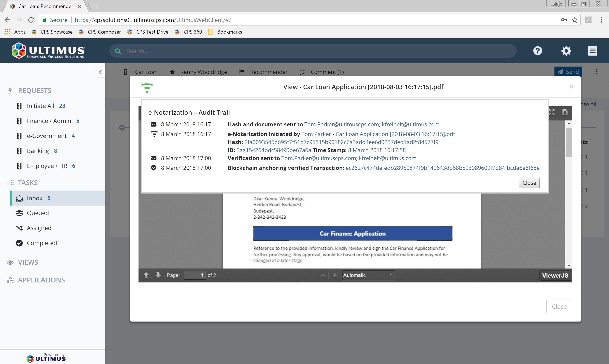Click the notarization ID value
Screen dimensions: 609x364
(x=273, y=150)
